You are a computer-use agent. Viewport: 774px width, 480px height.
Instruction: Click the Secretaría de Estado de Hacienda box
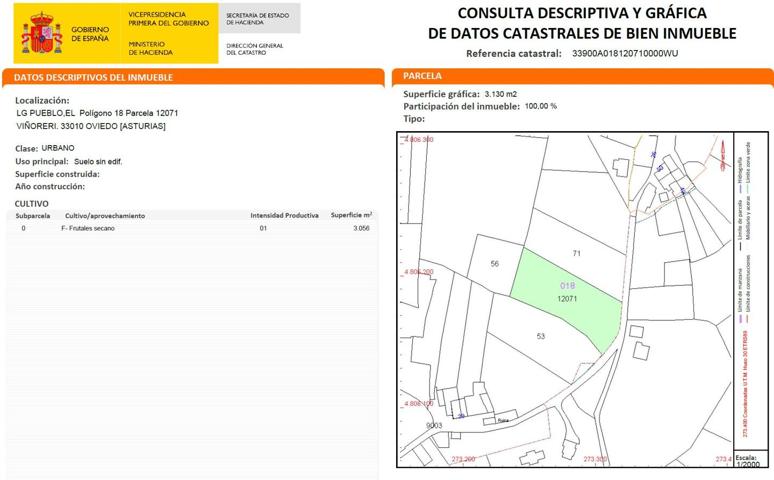(259, 19)
